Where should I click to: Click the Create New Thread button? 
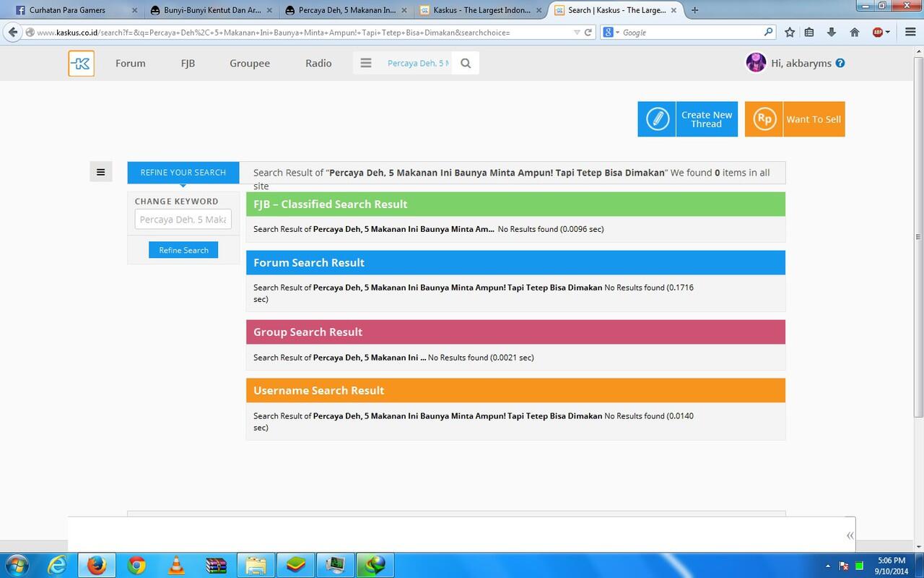click(x=688, y=119)
